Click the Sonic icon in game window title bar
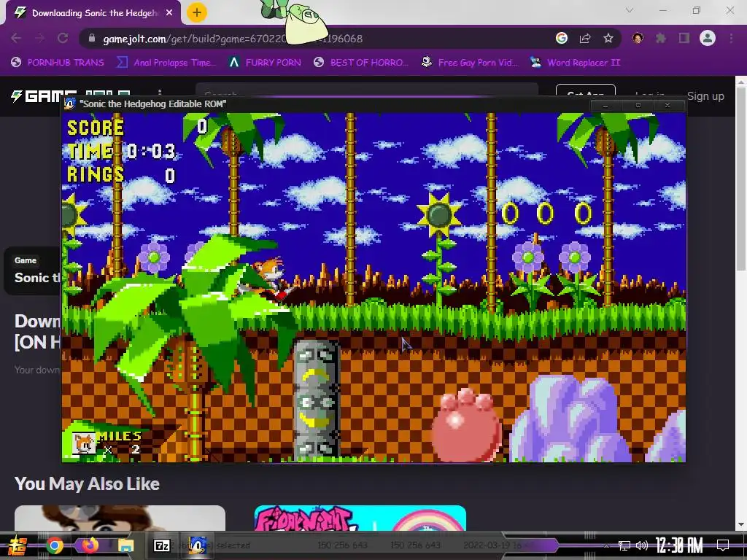The width and height of the screenshot is (747, 560). 70,104
